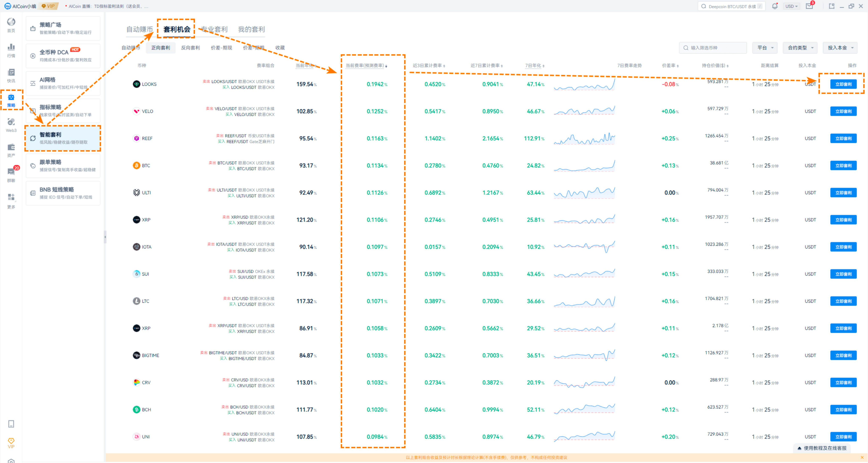Viewport: 868px width, 463px height.
Task: Close the orange disclaimer banner
Action: (862, 457)
